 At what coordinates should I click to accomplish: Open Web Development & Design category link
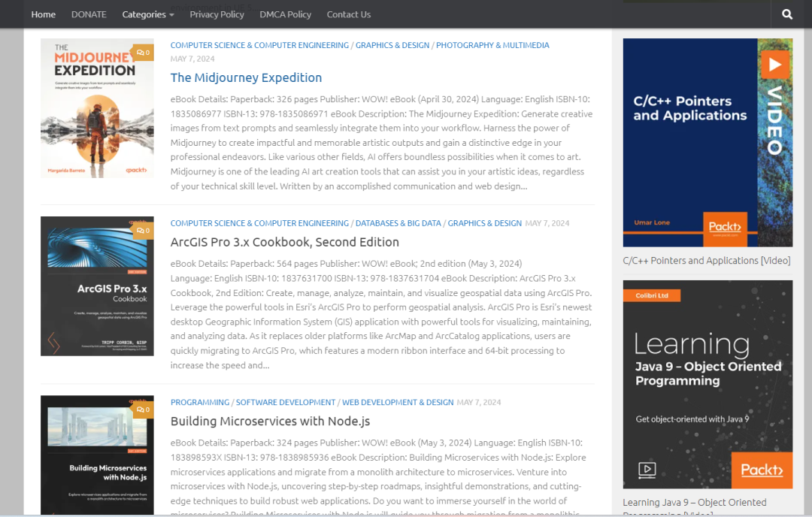tap(398, 402)
